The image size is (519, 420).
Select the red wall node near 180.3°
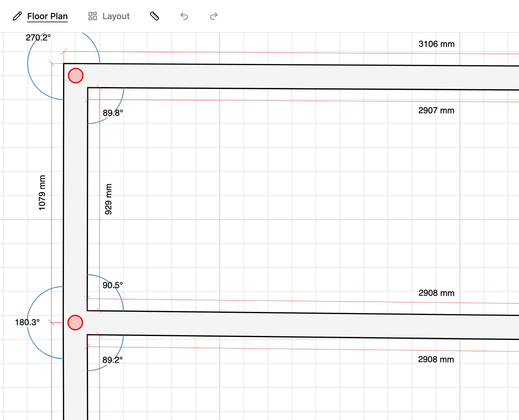(75, 322)
